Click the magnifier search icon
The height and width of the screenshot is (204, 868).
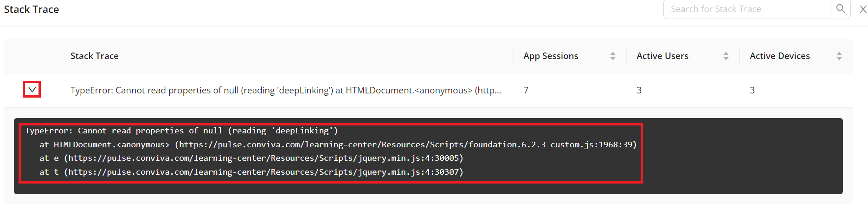(x=840, y=9)
